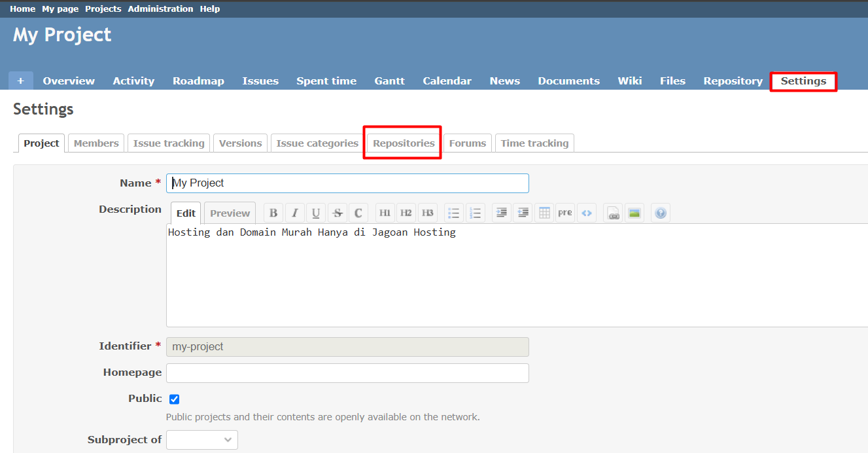The image size is (868, 453).
Task: Open the text formatting help
Action: [660, 212]
